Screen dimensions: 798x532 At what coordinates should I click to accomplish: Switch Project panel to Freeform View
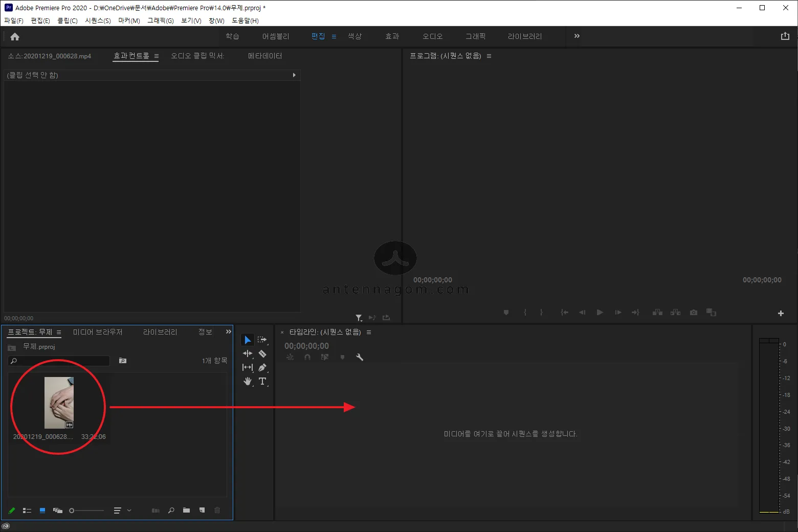58,511
